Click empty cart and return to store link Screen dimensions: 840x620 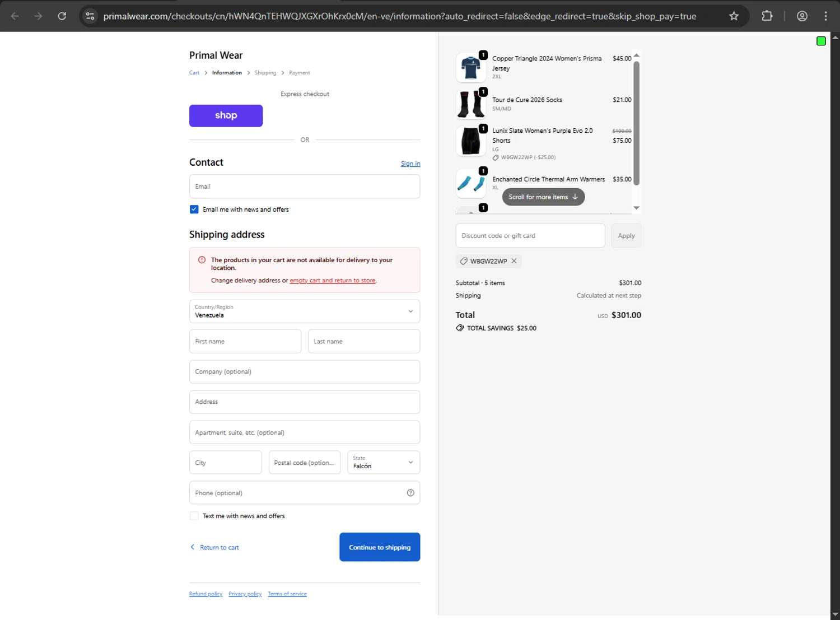[x=333, y=281]
